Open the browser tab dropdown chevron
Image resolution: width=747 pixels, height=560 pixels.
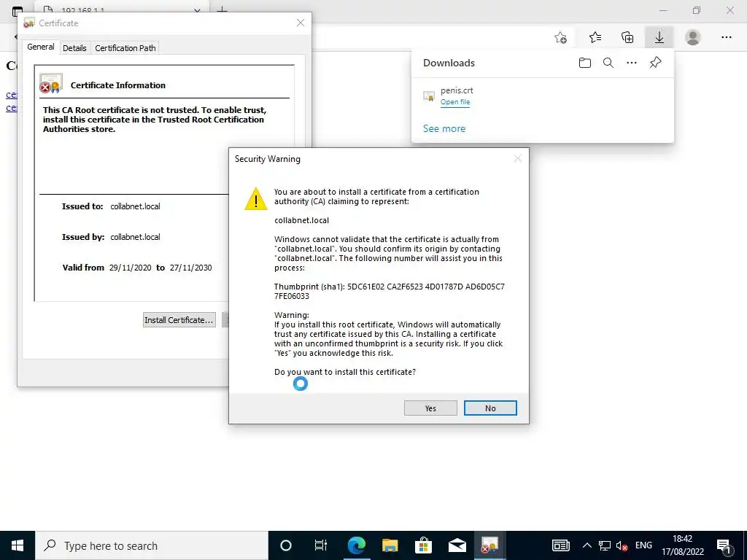[197, 10]
